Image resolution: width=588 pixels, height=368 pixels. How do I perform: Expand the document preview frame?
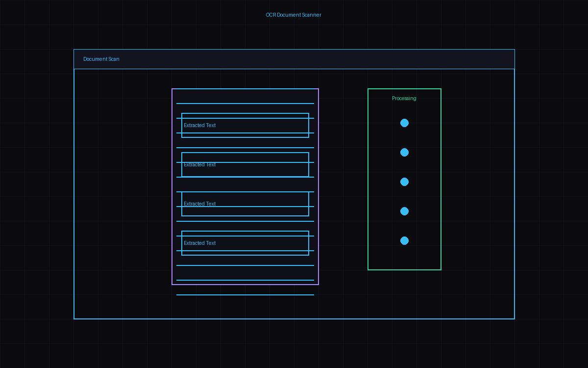pyautogui.click(x=245, y=186)
